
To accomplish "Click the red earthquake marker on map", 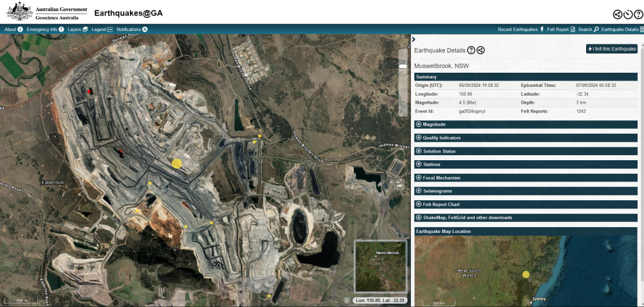I will (x=89, y=92).
